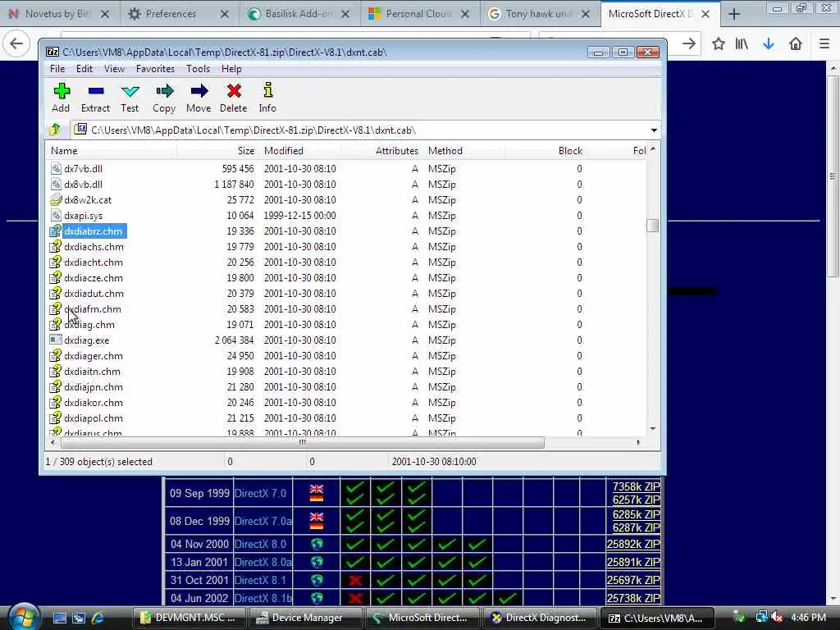
Task: Select the dxdiapol.chm file
Action: [94, 418]
